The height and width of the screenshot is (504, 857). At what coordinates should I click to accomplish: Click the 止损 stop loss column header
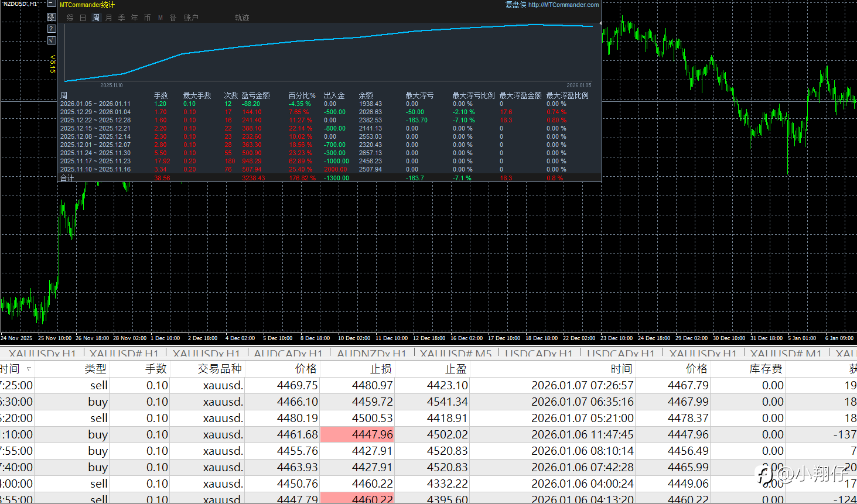click(381, 369)
